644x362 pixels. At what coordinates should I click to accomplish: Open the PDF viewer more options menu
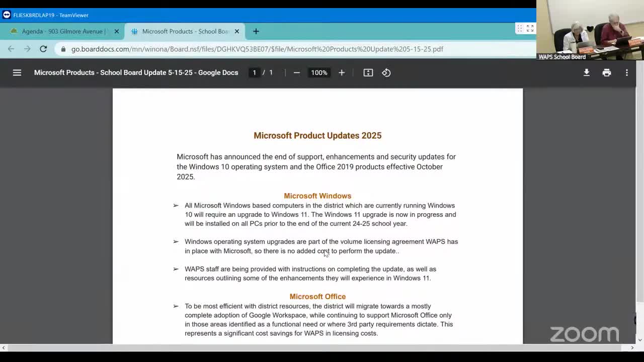pyautogui.click(x=627, y=72)
